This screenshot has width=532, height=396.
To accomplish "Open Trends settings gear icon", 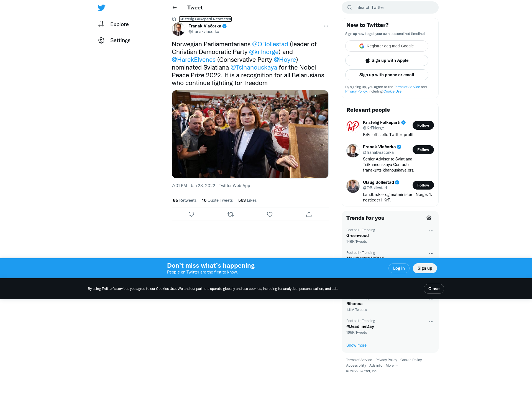I will point(429,218).
